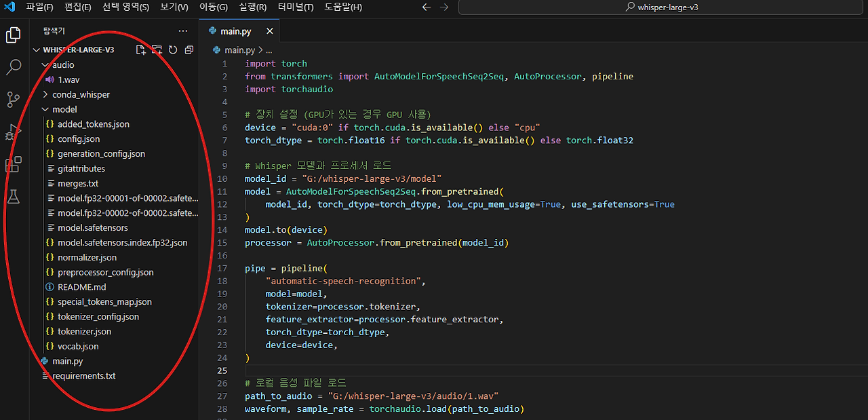
Task: Open the 파일(F) menu
Action: click(x=39, y=7)
